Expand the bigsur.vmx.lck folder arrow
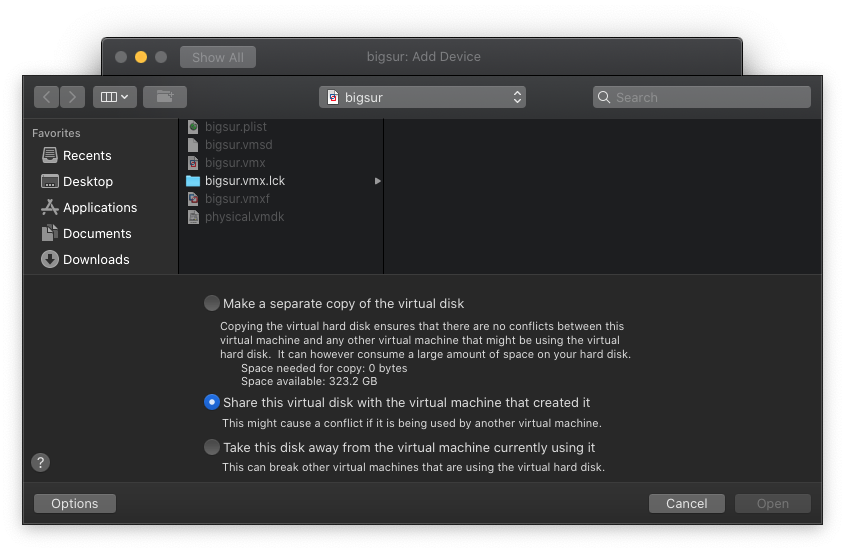 (377, 181)
